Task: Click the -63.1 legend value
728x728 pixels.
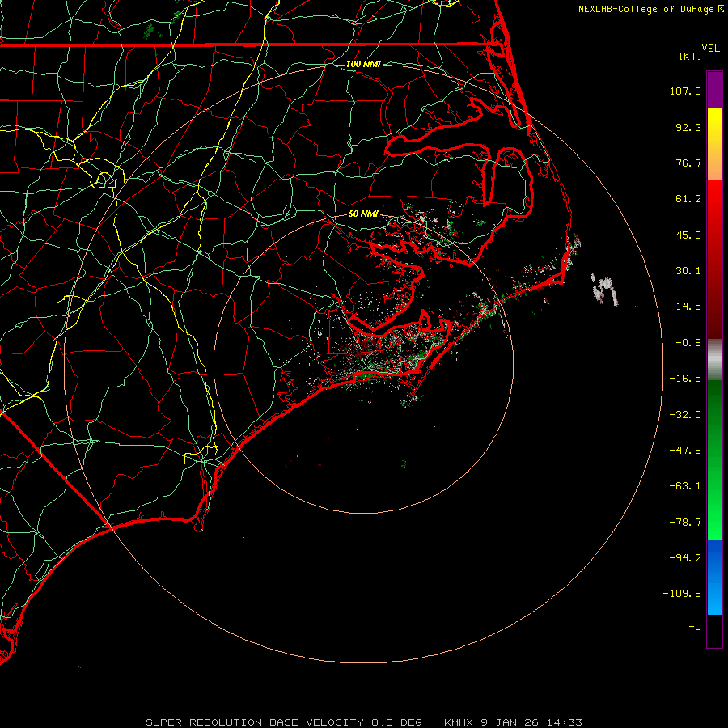Action: (685, 486)
